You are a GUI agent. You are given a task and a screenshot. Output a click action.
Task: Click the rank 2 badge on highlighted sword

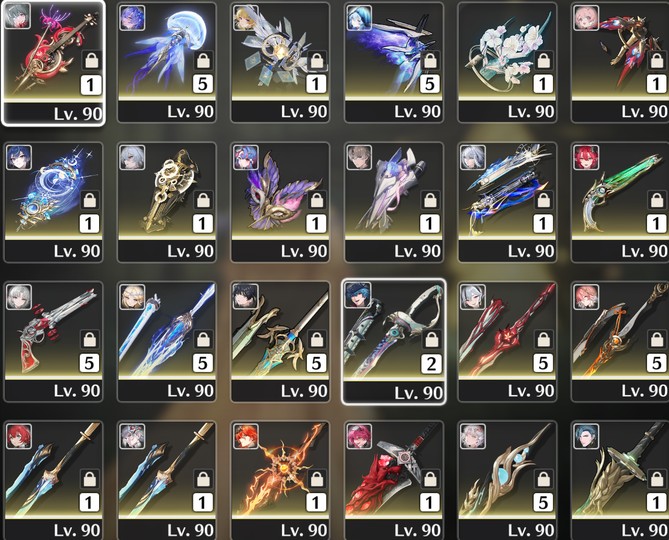point(431,364)
